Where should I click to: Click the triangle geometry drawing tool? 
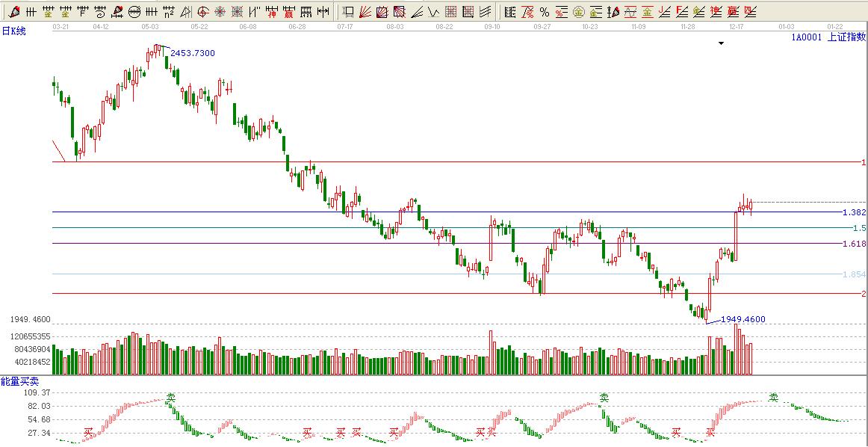tap(186, 11)
